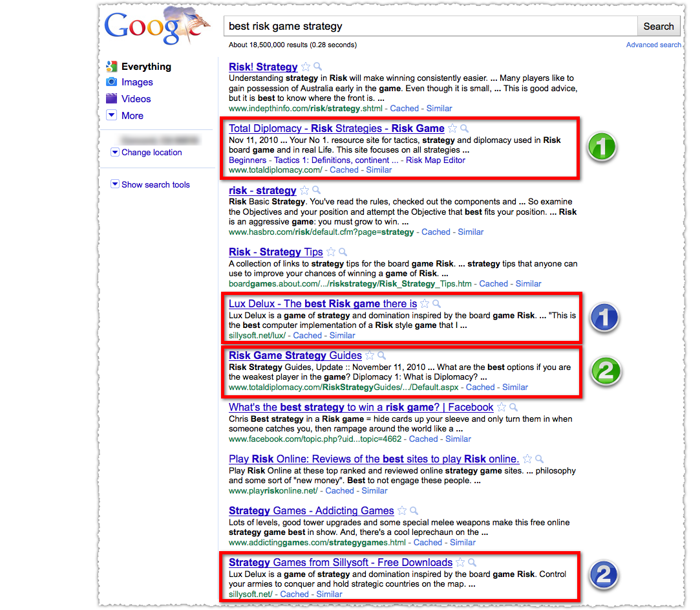Star the Total Diplomacy result

click(452, 129)
